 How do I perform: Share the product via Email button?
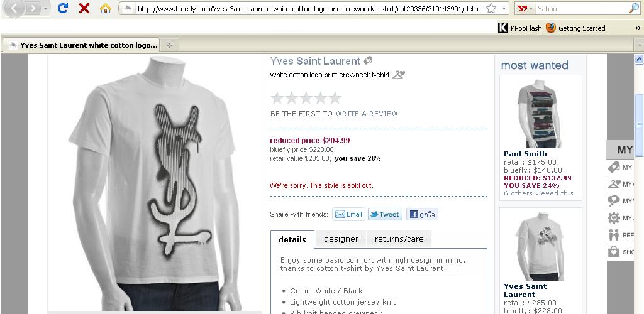[348, 214]
